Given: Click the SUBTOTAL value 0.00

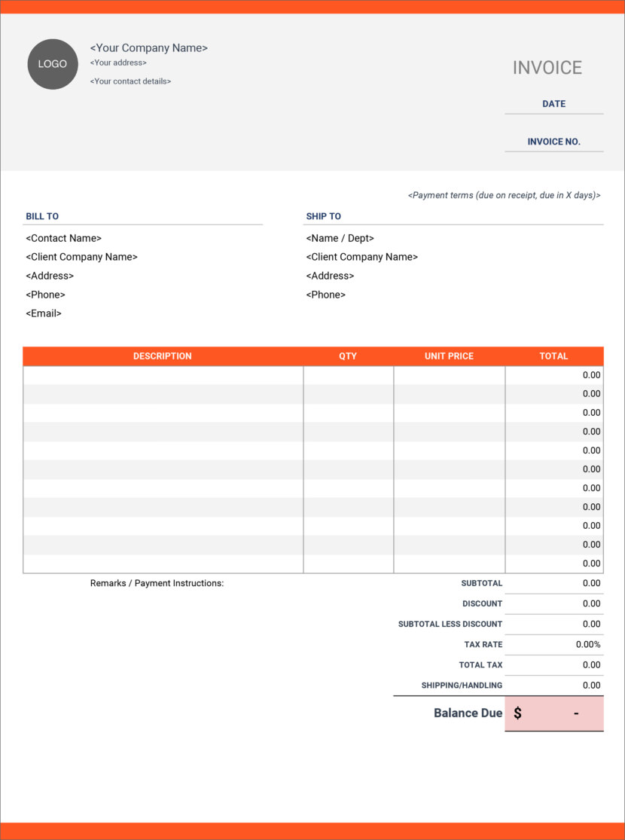Looking at the screenshot, I should [x=591, y=583].
